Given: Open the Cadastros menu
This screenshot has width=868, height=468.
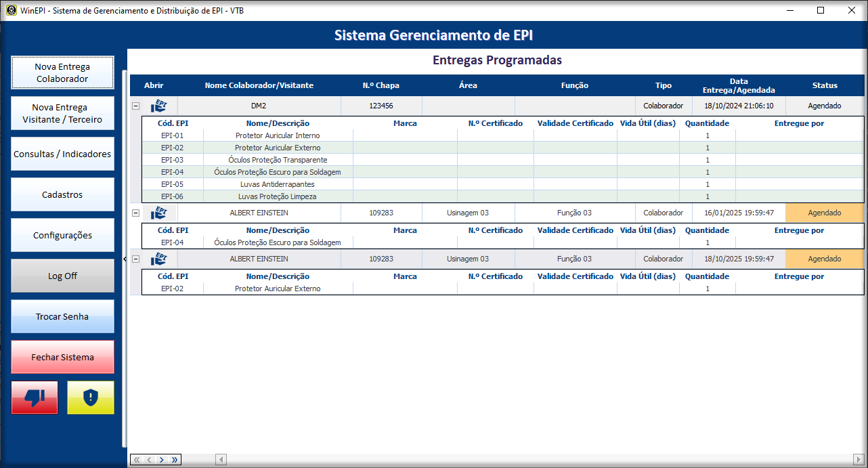Looking at the screenshot, I should tap(62, 194).
